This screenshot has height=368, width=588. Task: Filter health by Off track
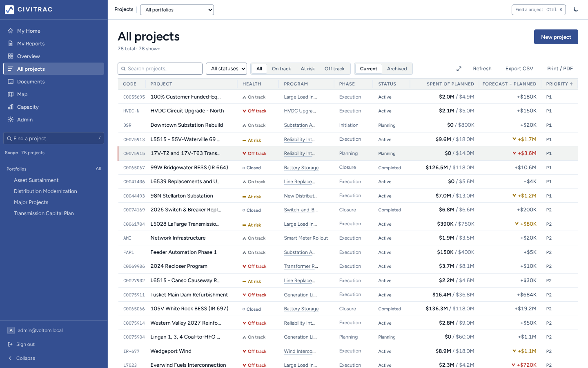[x=334, y=69]
